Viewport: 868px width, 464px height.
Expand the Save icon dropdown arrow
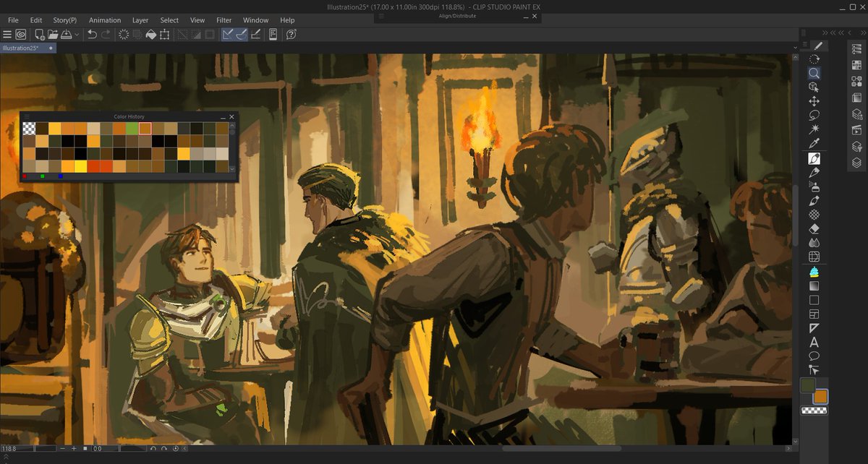75,34
